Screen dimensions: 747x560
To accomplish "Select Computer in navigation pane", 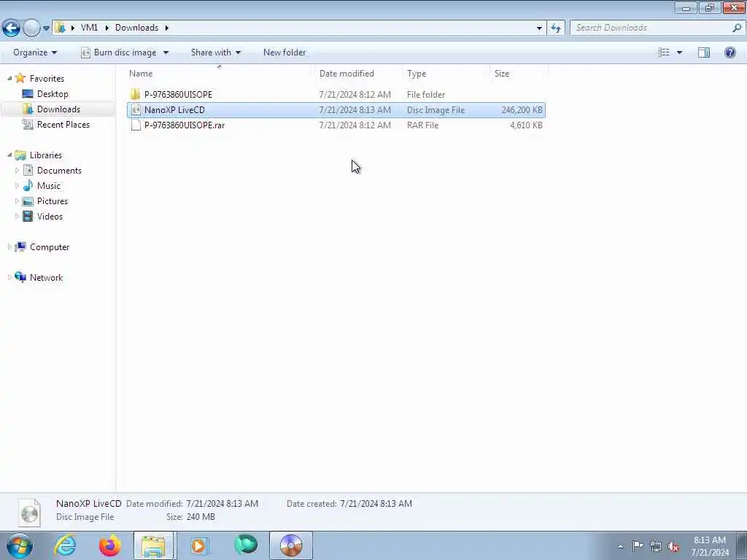I will [50, 247].
